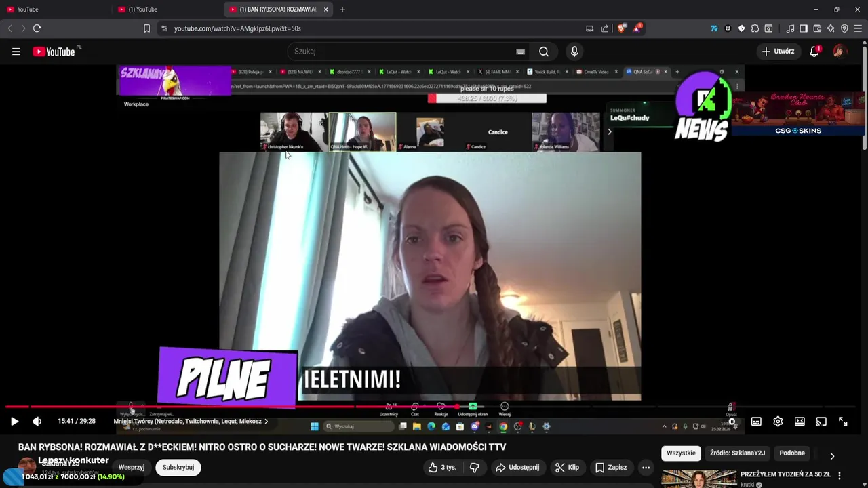
Task: Open PRZEŻYŁEM TYDZIEŃ ZA 50 ZŁ video title
Action: [x=785, y=474]
